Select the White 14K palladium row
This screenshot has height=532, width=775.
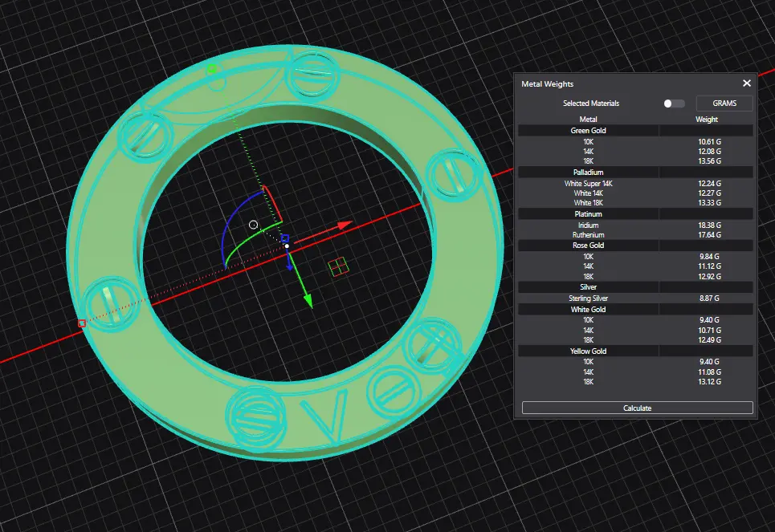tap(635, 193)
